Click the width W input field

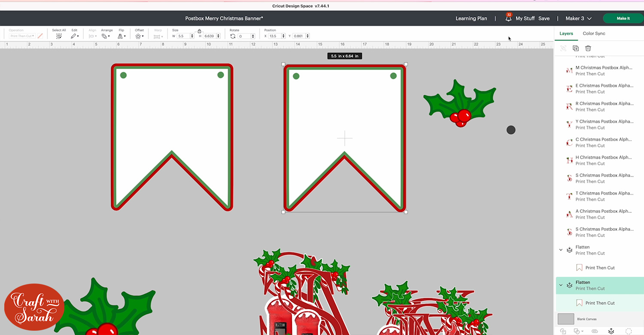coord(183,36)
